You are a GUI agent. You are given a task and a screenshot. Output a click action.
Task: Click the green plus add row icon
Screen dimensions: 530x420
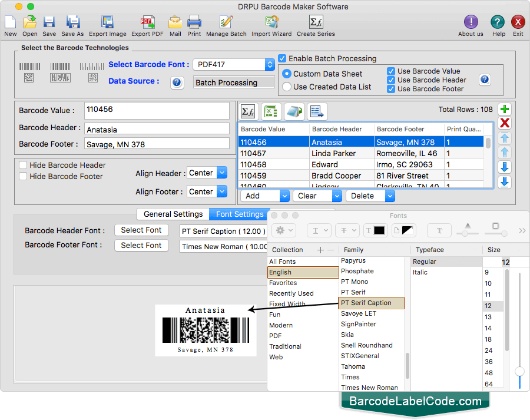click(505, 109)
